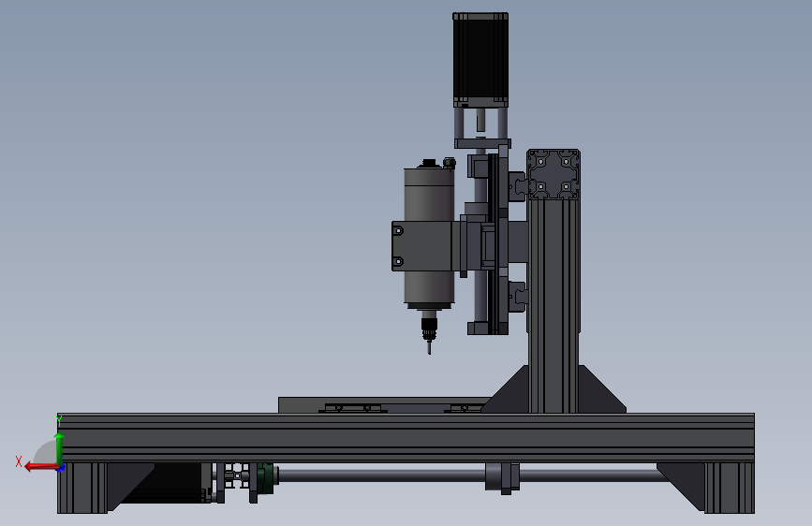Select the left triangular gusset beside the column
Screen dimensions: 812x526
tap(510, 395)
